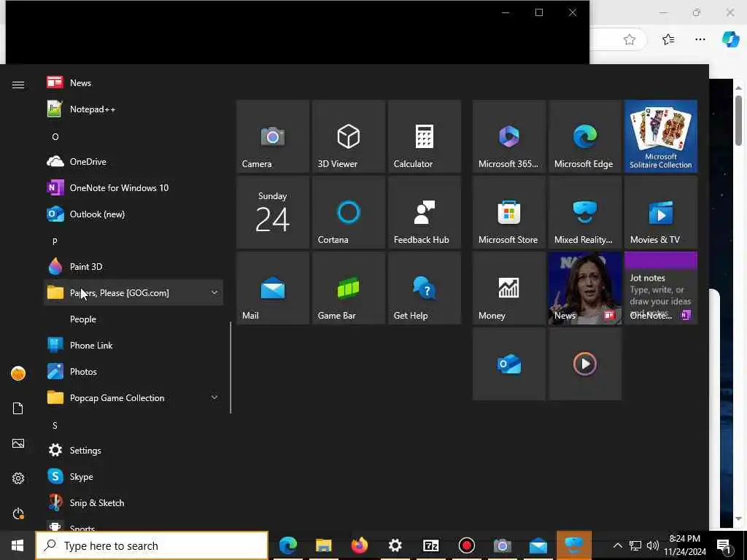Viewport: 747px width, 560px height.
Task: Launch the Cortana tile
Action: [348, 212]
